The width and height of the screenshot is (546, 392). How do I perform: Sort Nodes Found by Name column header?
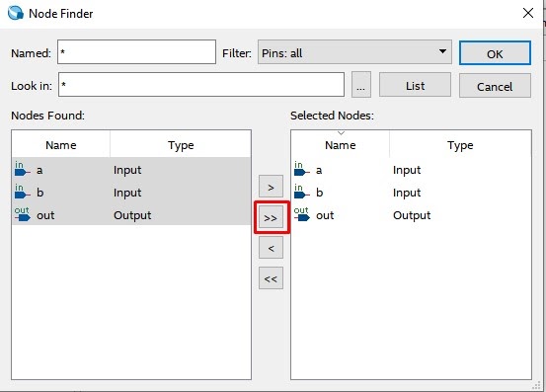click(x=61, y=144)
